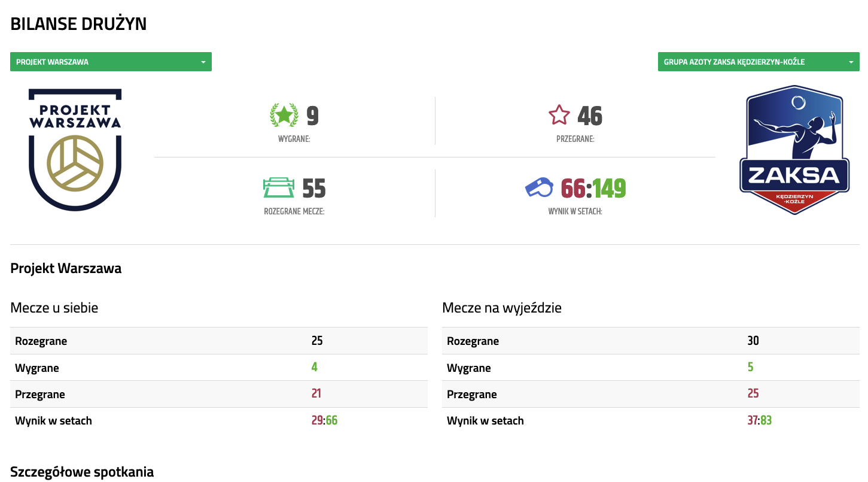Viewport: 868px width, 482px height.
Task: Click the Szczegółowe spotkania heading
Action: 82,472
